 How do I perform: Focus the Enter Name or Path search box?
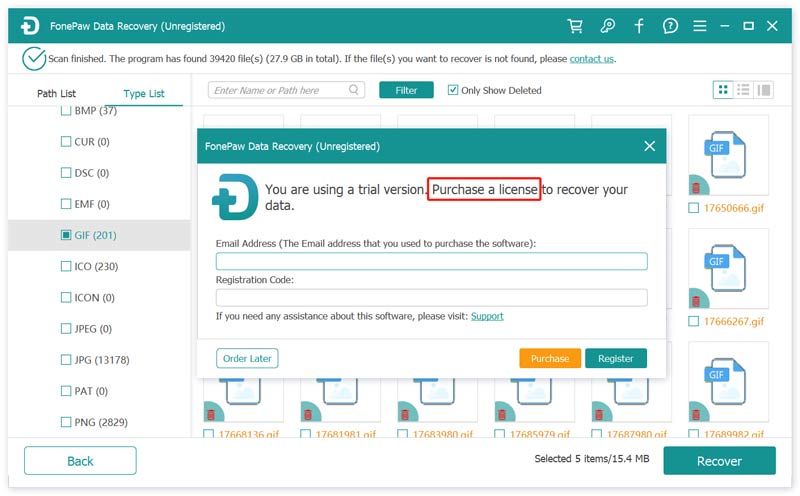pos(286,90)
